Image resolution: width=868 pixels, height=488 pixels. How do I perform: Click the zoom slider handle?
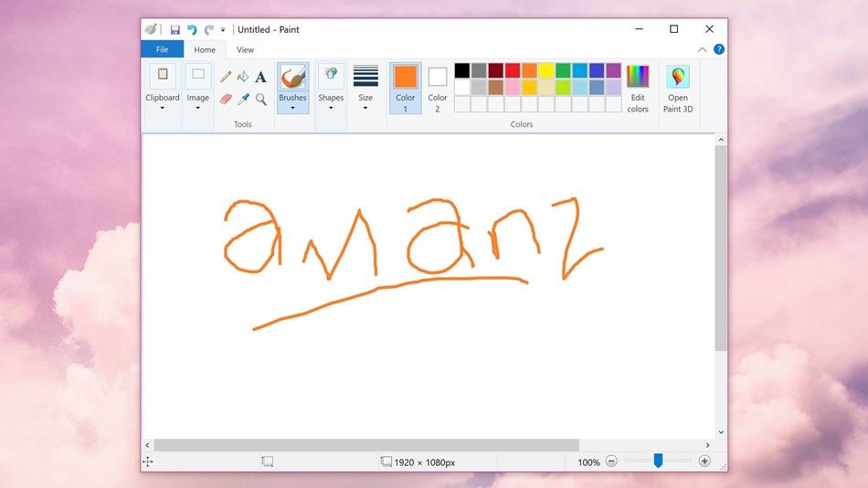pos(658,461)
